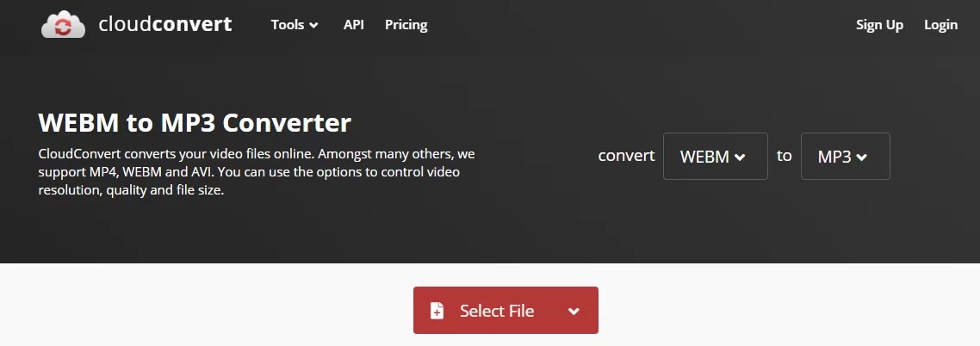The image size is (980, 346).
Task: Expand the chevron next to Tools
Action: [x=313, y=26]
